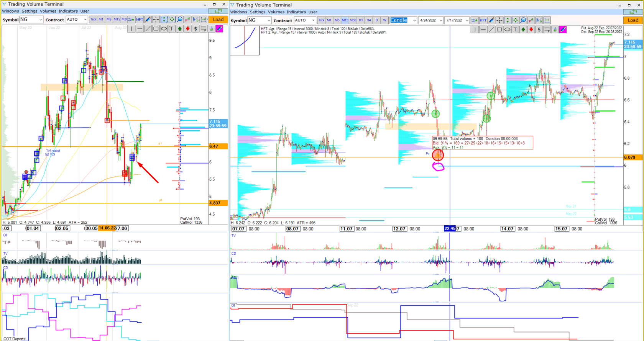Select pencil tool in right window top toolbar

pos(491,20)
